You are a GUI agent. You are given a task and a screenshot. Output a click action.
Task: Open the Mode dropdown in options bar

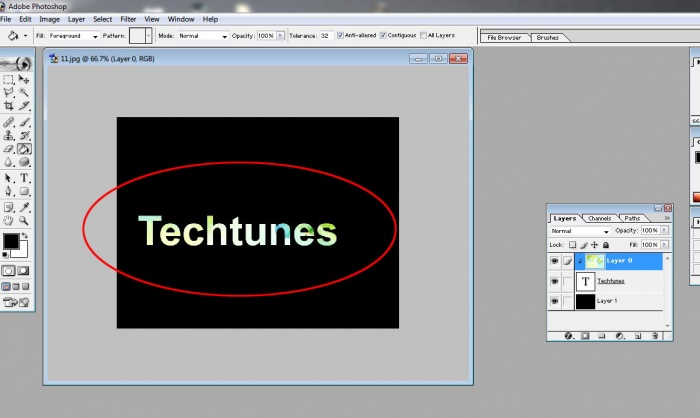[203, 35]
